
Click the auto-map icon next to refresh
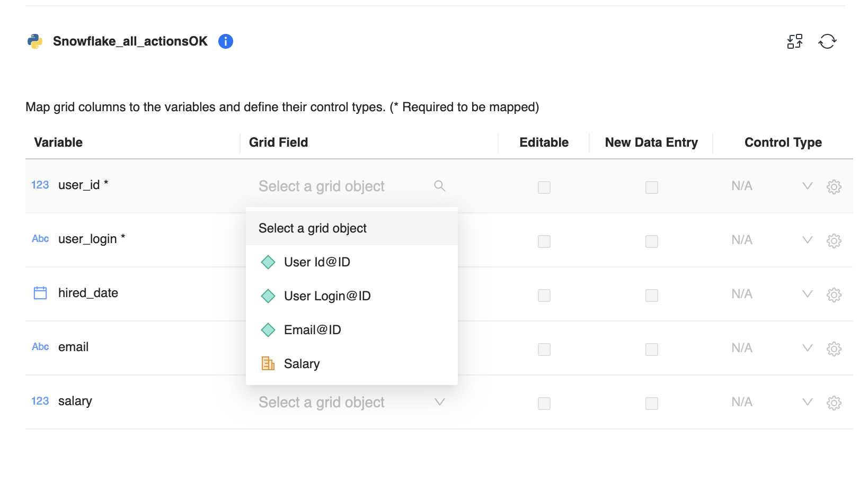click(x=795, y=41)
